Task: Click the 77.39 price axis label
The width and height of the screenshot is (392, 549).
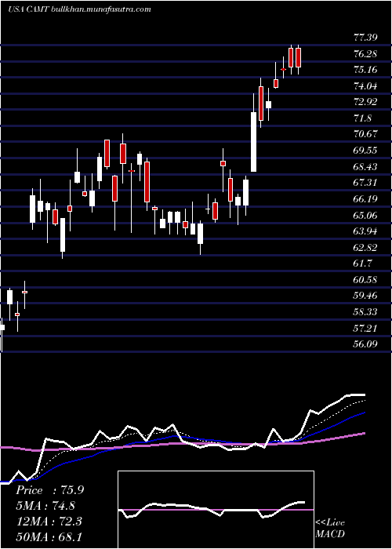Action: coord(365,38)
